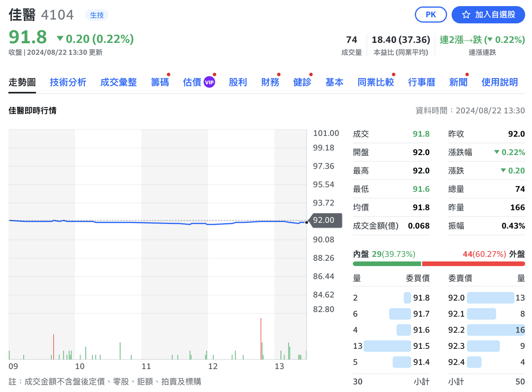This screenshot has height=392, width=532.
Task: Click the purple VIP badge icon
Action: point(209,82)
